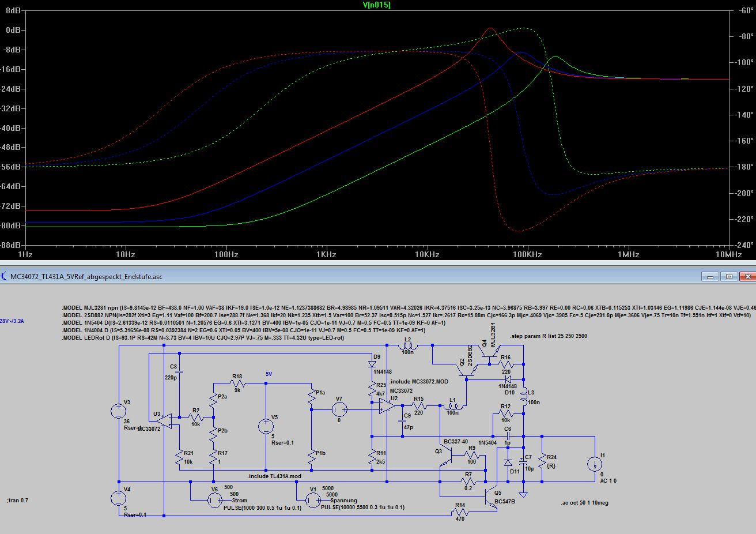Image resolution: width=756 pixels, height=534 pixels.
Task: Click the .ac oct 50 directive text
Action: [x=584, y=503]
